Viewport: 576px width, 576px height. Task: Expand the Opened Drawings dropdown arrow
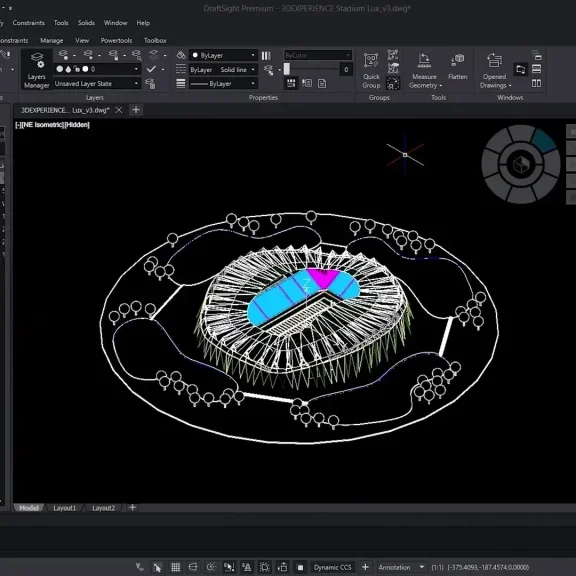click(510, 86)
